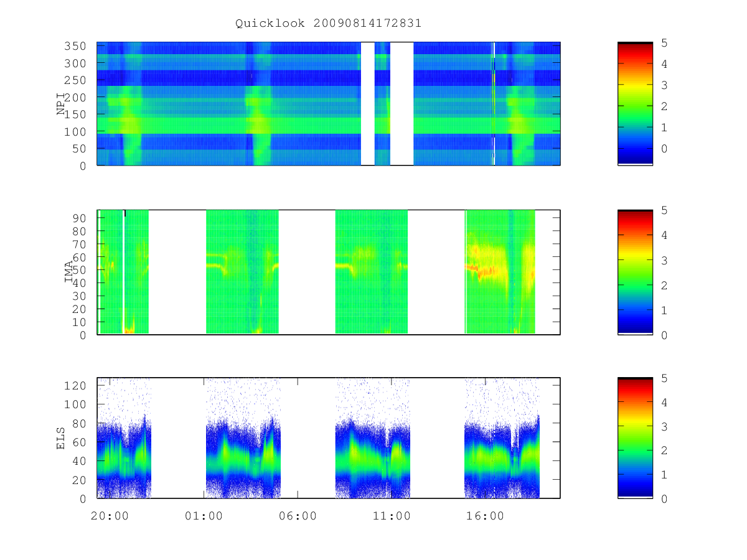Image resolution: width=747 pixels, height=560 pixels.
Task: Click the ELS axis label
Action: tap(62, 438)
